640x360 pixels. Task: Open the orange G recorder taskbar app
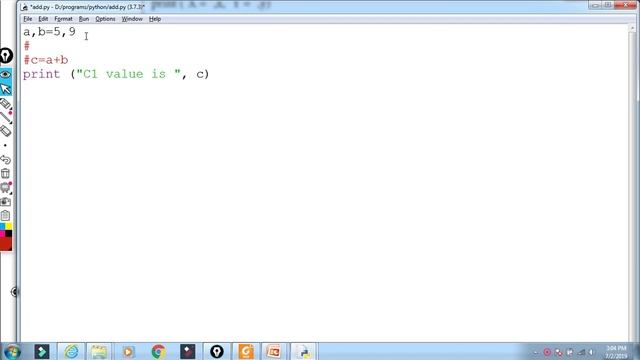pyautogui.click(x=246, y=351)
